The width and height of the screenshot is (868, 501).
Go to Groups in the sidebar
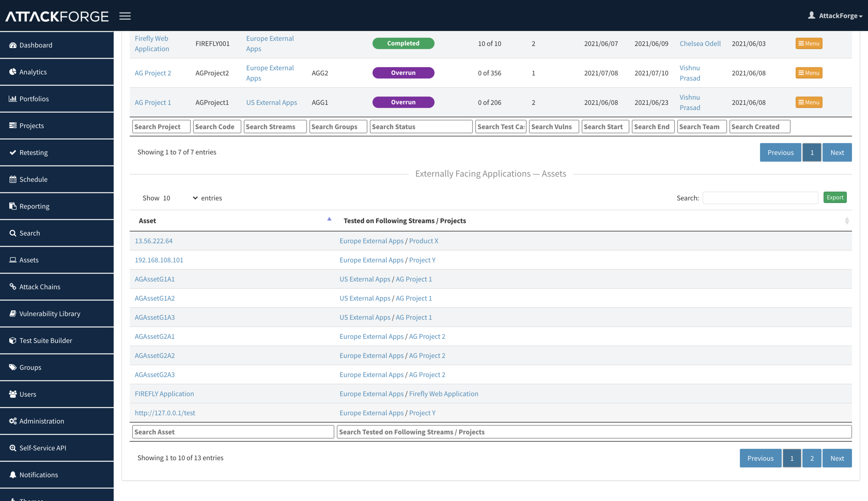[30, 367]
